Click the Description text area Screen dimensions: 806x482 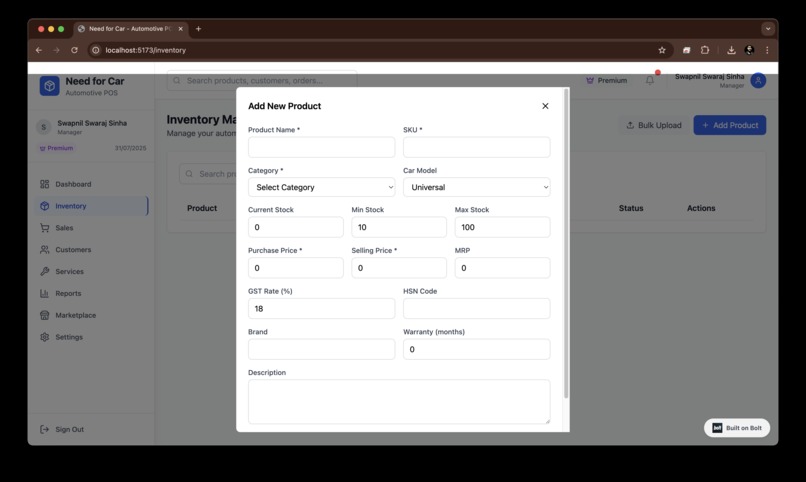pos(399,401)
